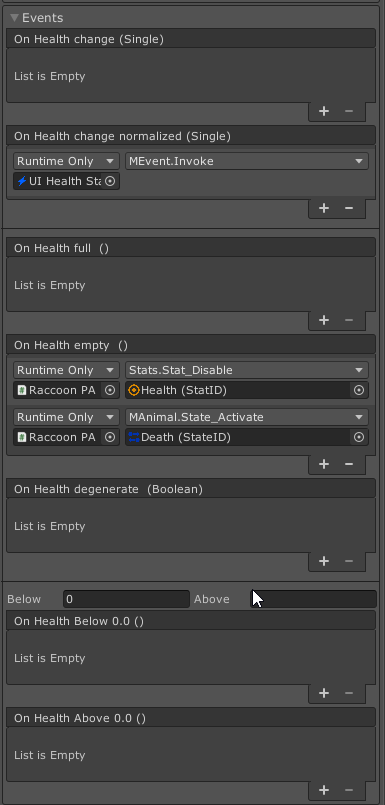This screenshot has width=385, height=805.
Task: Open MAnimal.State_Activate function dropdown
Action: pos(247,417)
